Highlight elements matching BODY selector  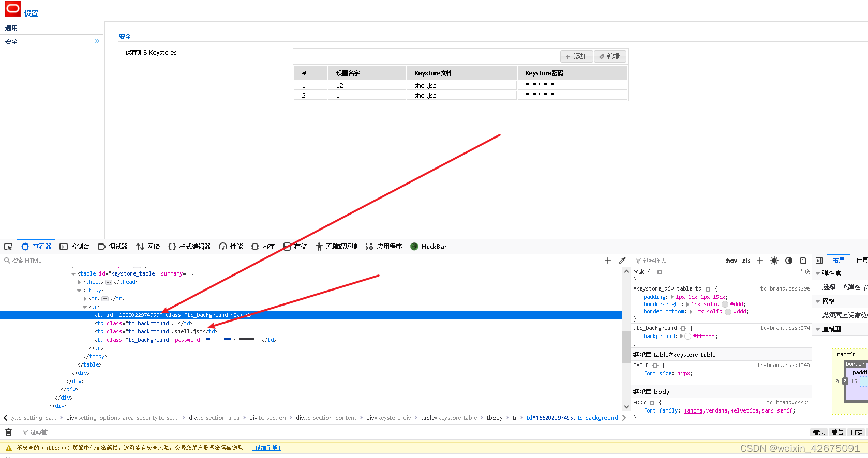pos(652,403)
